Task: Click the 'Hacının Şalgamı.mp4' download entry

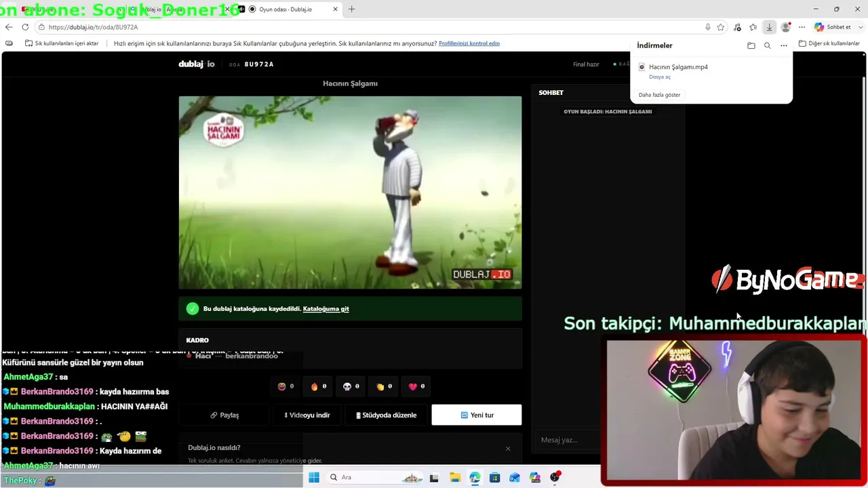Action: point(678,67)
